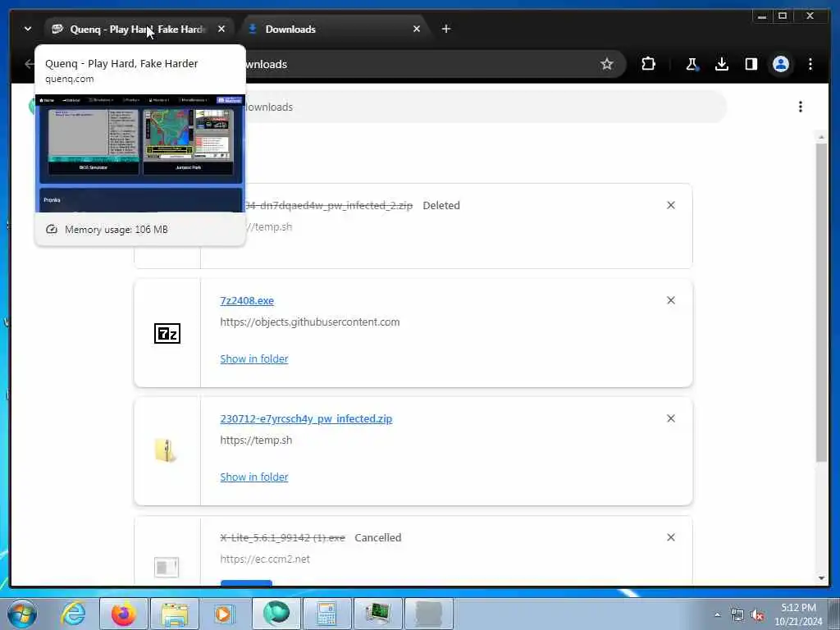Image resolution: width=840 pixels, height=630 pixels.
Task: Click the https://objects.githubusercontent.com text
Action: click(x=309, y=322)
